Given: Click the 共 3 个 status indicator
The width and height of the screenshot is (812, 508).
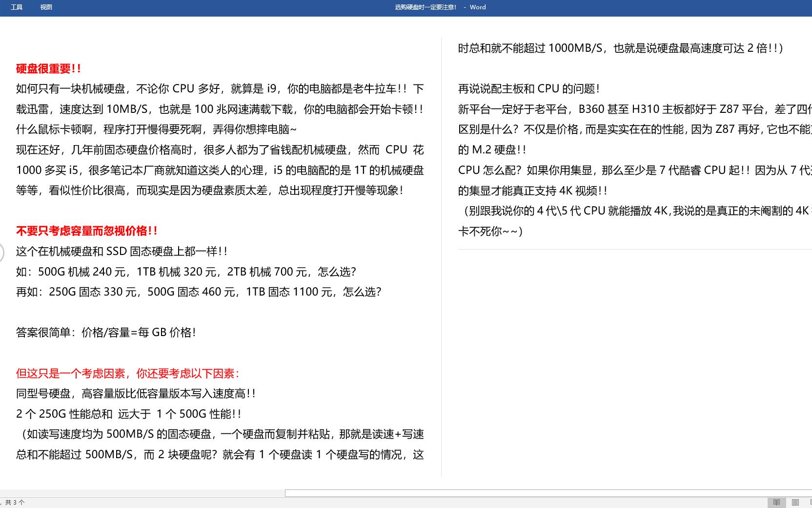Looking at the screenshot, I should point(14,502).
